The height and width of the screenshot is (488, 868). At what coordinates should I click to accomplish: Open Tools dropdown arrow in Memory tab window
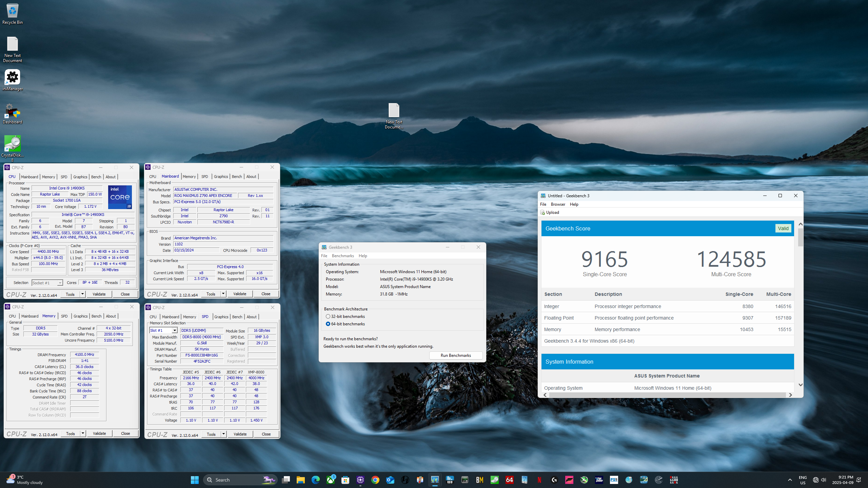83,433
